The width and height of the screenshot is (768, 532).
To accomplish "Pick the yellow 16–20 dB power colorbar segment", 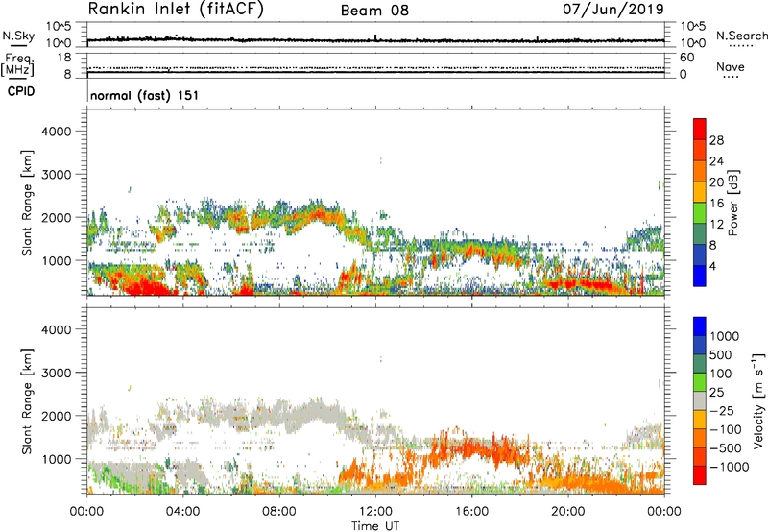I will (x=700, y=192).
